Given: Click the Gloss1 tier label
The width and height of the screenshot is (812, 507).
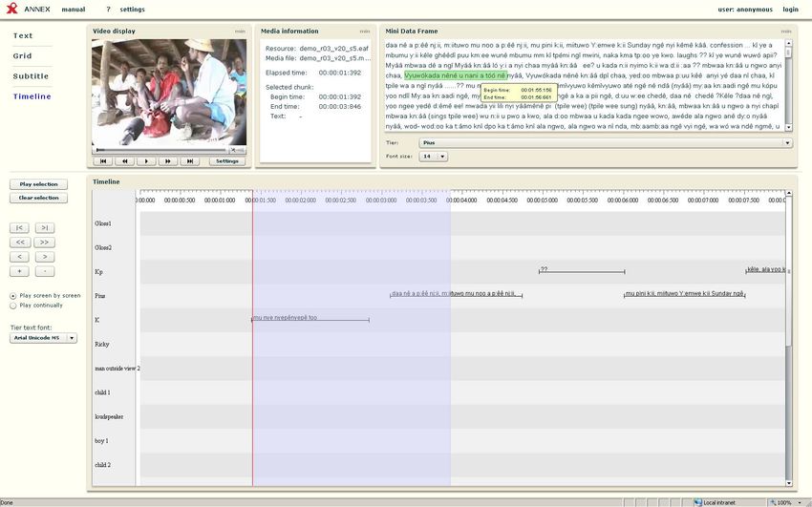Looking at the screenshot, I should [x=103, y=223].
